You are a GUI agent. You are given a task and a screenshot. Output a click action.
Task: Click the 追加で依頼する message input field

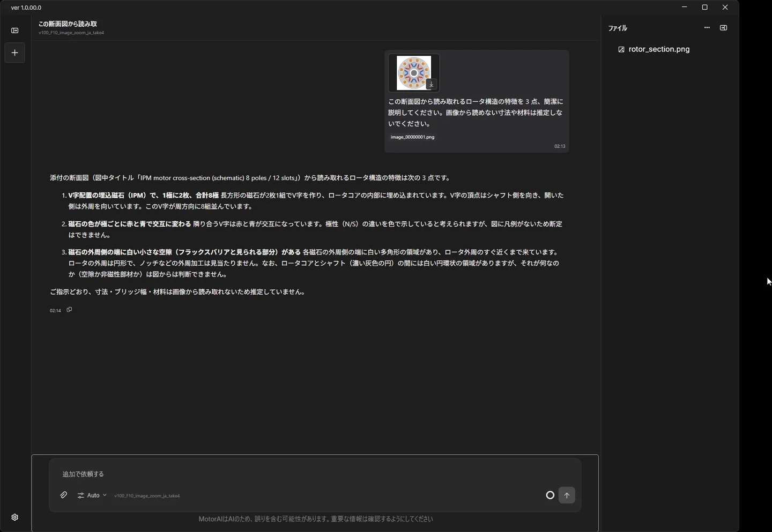pos(315,474)
